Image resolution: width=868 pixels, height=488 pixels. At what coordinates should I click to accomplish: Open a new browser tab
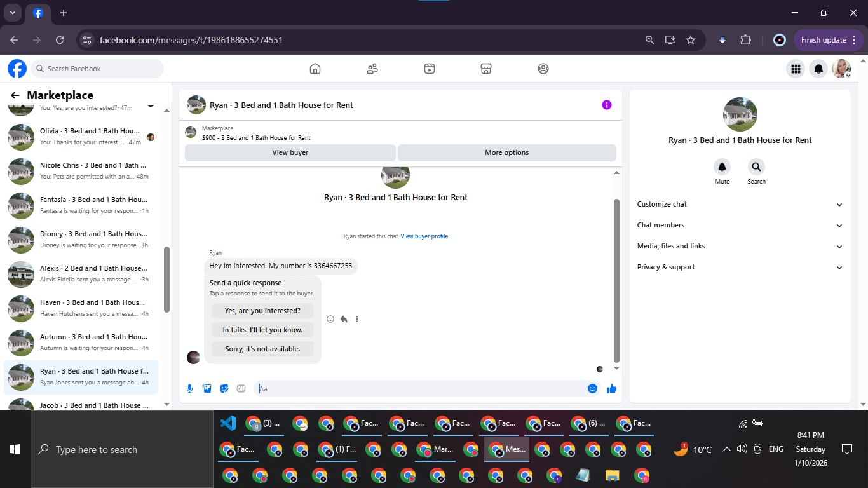click(x=64, y=13)
